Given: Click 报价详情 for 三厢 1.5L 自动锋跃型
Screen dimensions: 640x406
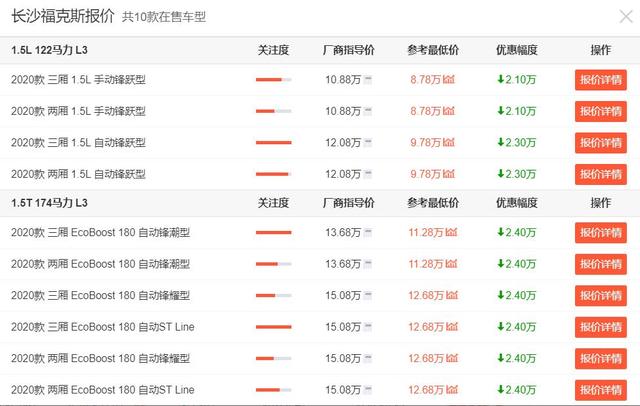Looking at the screenshot, I should [601, 142].
